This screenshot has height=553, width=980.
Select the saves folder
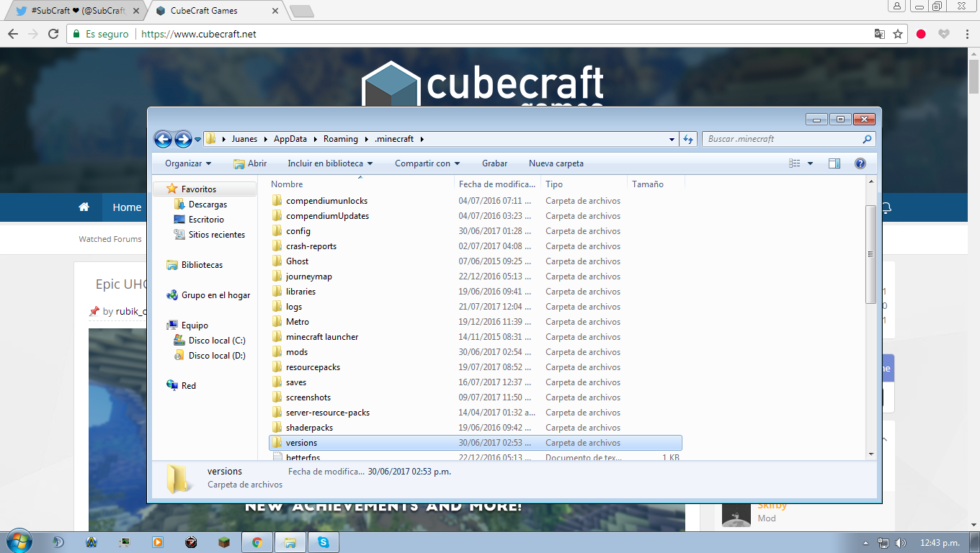[x=476, y=382]
